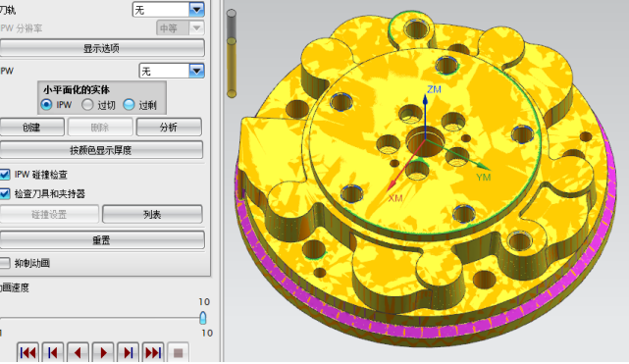Click the 显示选项 button
This screenshot has height=364, width=629.
pyautogui.click(x=102, y=48)
